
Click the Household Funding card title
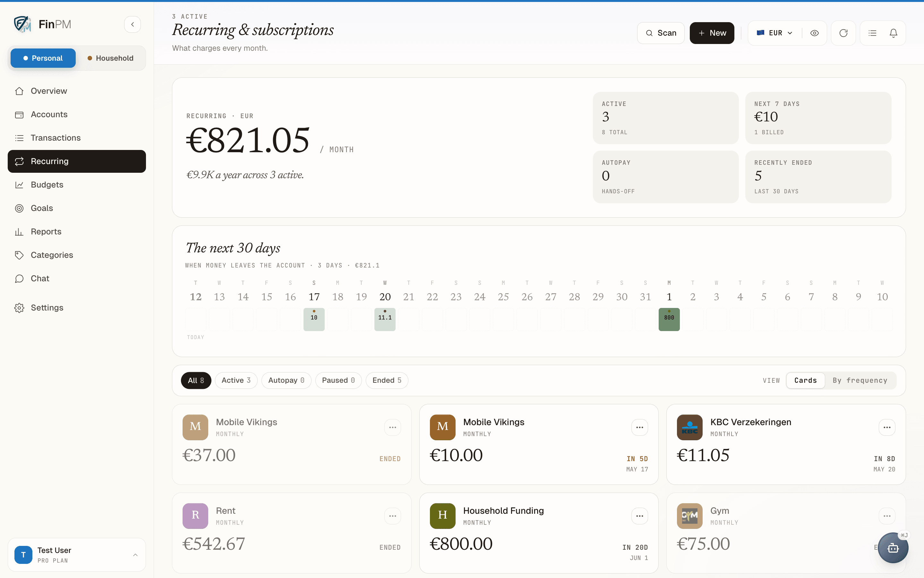(503, 511)
